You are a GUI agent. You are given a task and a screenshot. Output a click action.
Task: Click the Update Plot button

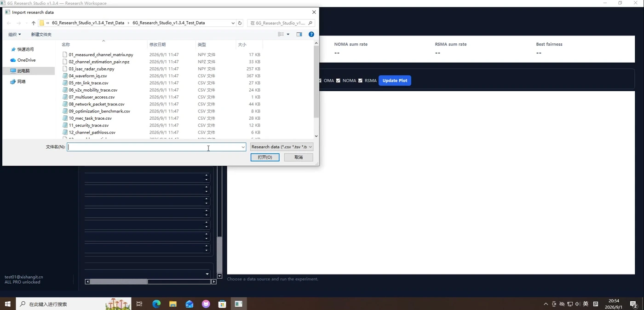[395, 81]
